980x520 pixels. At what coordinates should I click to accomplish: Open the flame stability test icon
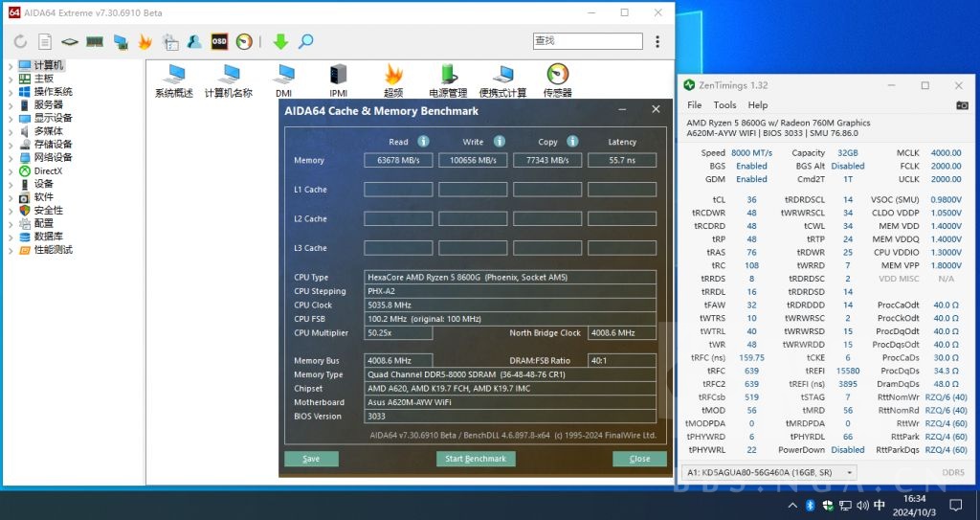(145, 41)
